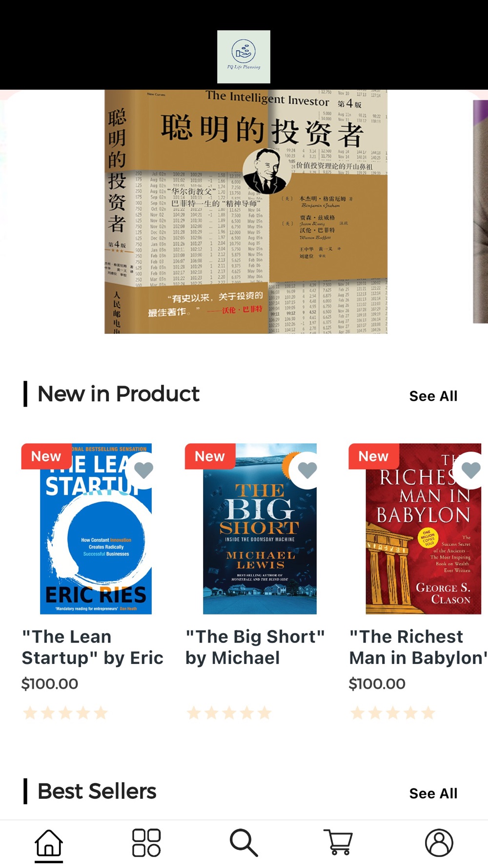
Task: Favorite The Lean Startup with heart
Action: (143, 470)
